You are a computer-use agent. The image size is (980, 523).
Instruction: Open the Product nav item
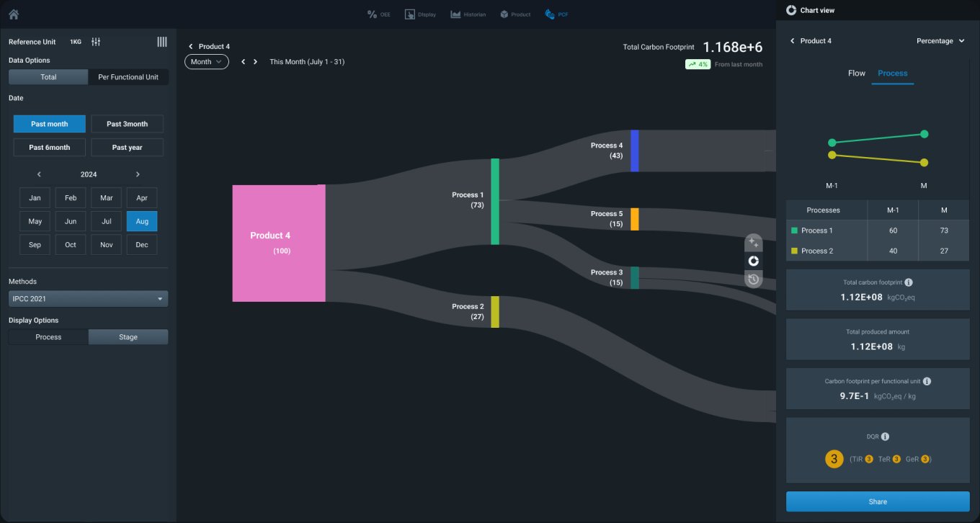(515, 14)
